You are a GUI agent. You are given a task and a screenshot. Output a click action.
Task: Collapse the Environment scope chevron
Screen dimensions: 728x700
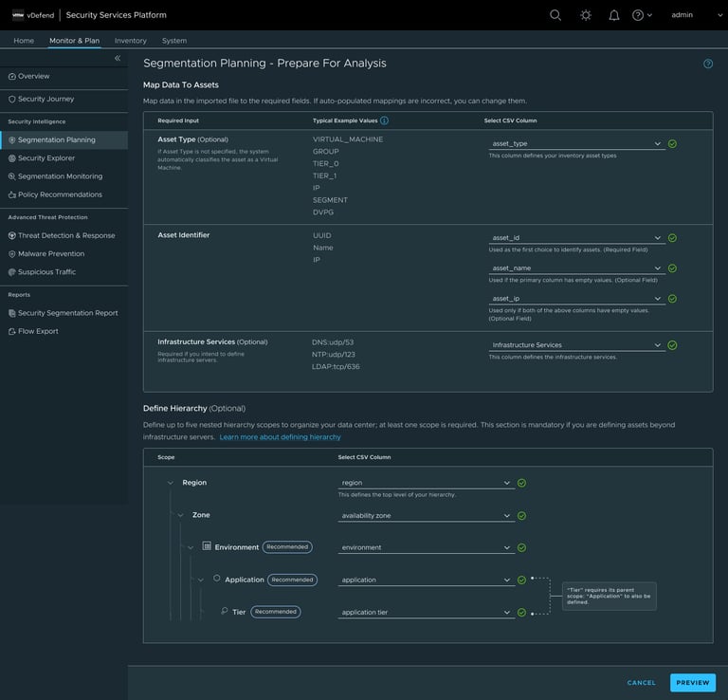tap(191, 547)
